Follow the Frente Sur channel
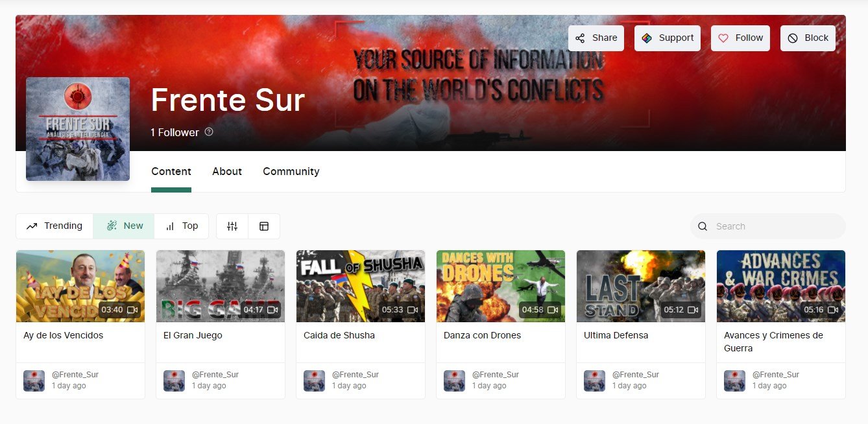868x424 pixels. [741, 38]
